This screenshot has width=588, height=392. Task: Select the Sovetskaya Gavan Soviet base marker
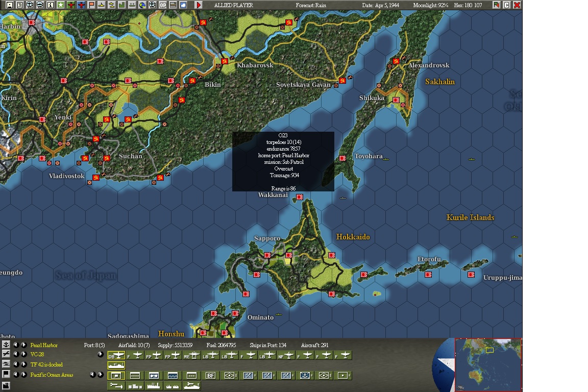click(x=342, y=81)
